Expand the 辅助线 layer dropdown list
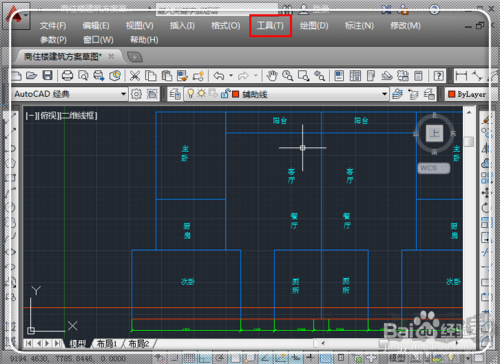The height and width of the screenshot is (364, 500). tap(384, 94)
